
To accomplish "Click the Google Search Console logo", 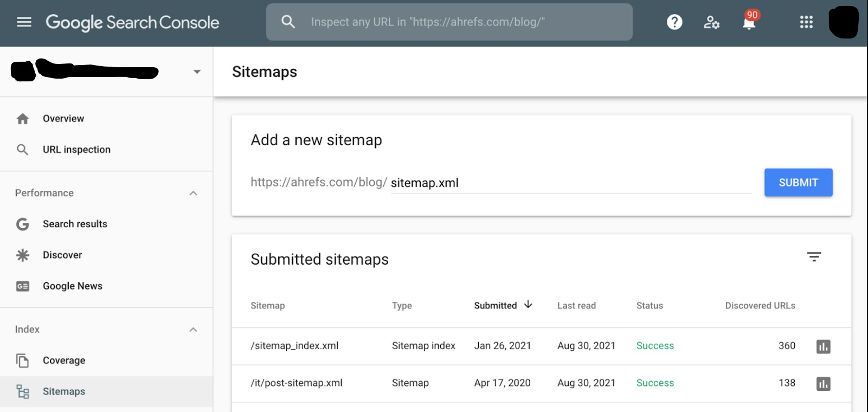I will point(132,22).
